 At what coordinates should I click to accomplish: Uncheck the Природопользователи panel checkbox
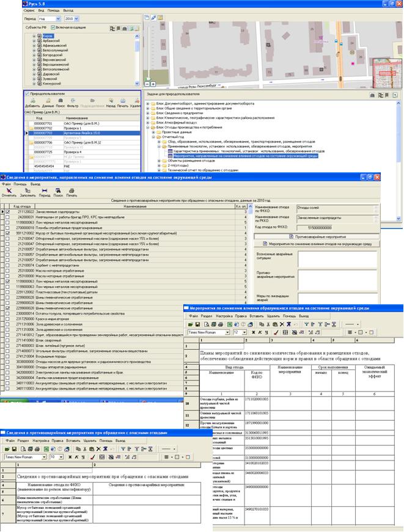click(27, 94)
